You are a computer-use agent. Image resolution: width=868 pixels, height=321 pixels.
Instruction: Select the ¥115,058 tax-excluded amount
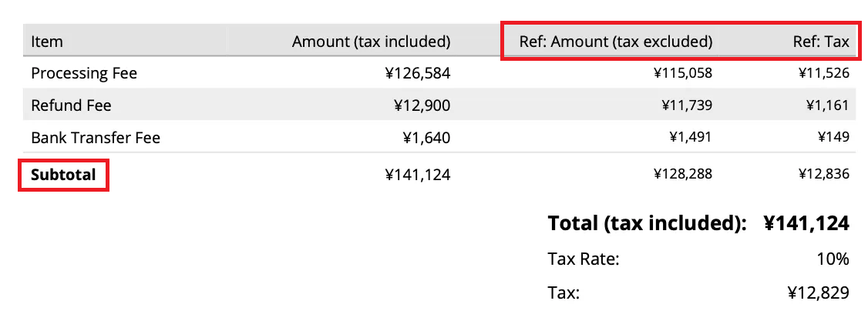click(682, 74)
